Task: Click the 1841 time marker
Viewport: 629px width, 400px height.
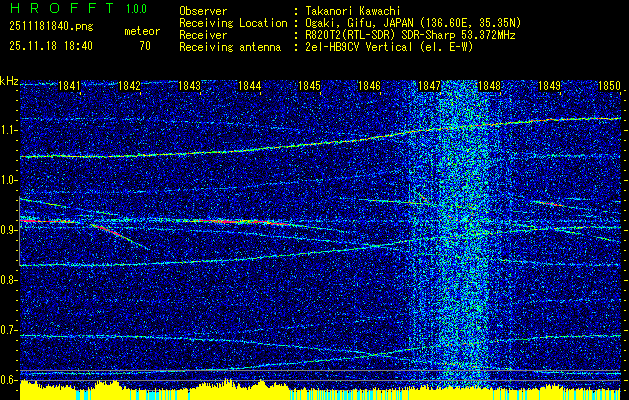Action: coord(69,86)
